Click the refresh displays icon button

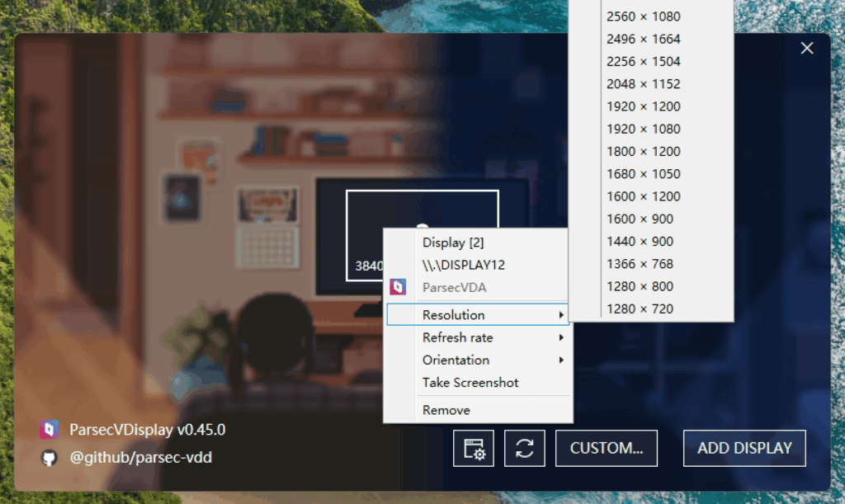point(525,449)
